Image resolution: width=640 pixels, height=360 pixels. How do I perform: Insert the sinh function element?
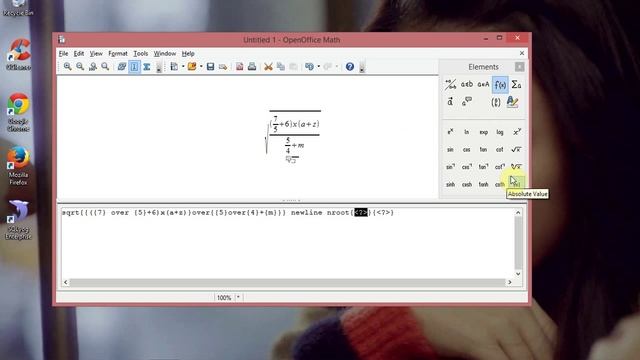click(x=450, y=184)
